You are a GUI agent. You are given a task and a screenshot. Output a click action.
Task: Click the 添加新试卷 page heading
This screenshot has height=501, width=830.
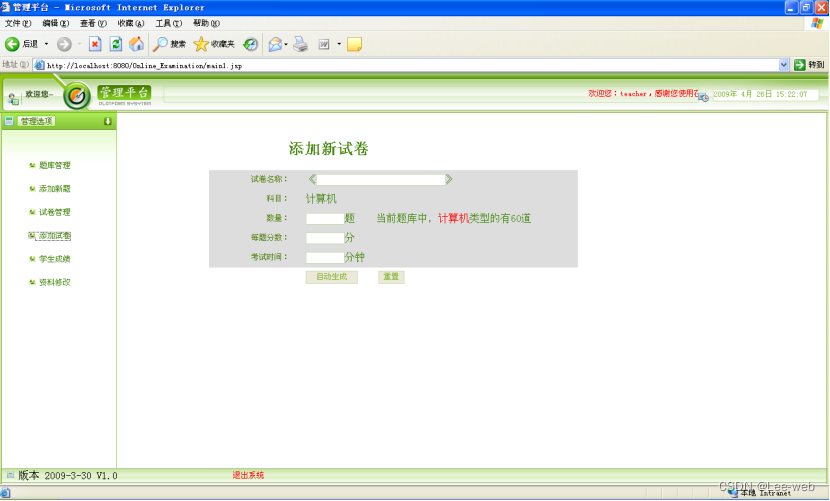click(x=329, y=149)
